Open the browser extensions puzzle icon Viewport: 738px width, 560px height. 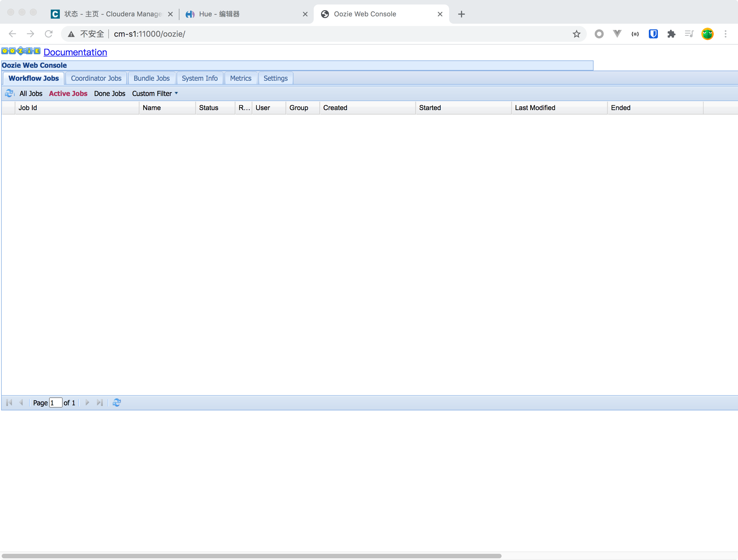(x=671, y=34)
